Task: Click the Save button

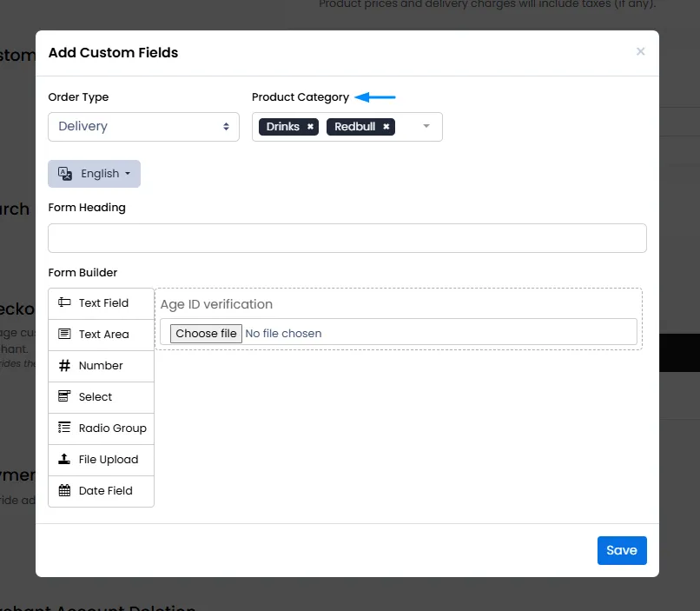Action: (x=622, y=550)
